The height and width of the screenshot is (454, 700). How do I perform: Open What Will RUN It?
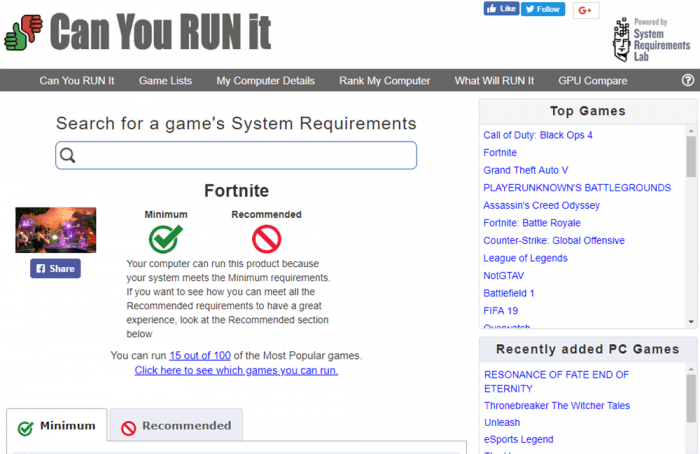494,81
